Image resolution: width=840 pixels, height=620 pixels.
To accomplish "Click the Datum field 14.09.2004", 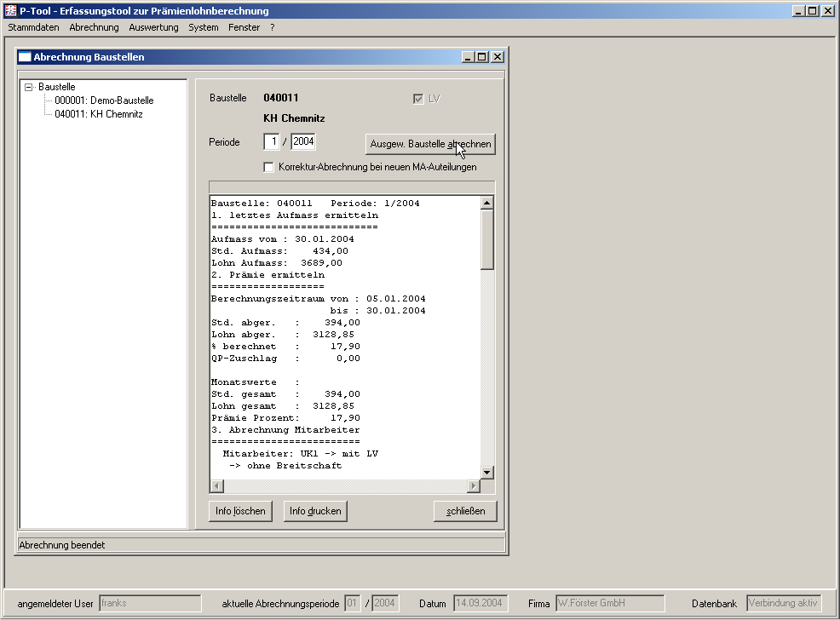I will pyautogui.click(x=480, y=604).
